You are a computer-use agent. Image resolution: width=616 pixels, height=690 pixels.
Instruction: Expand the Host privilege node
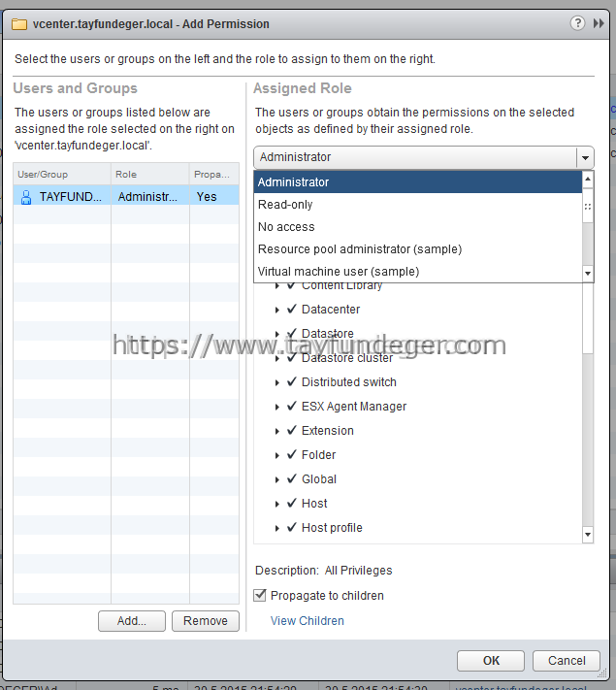276,504
